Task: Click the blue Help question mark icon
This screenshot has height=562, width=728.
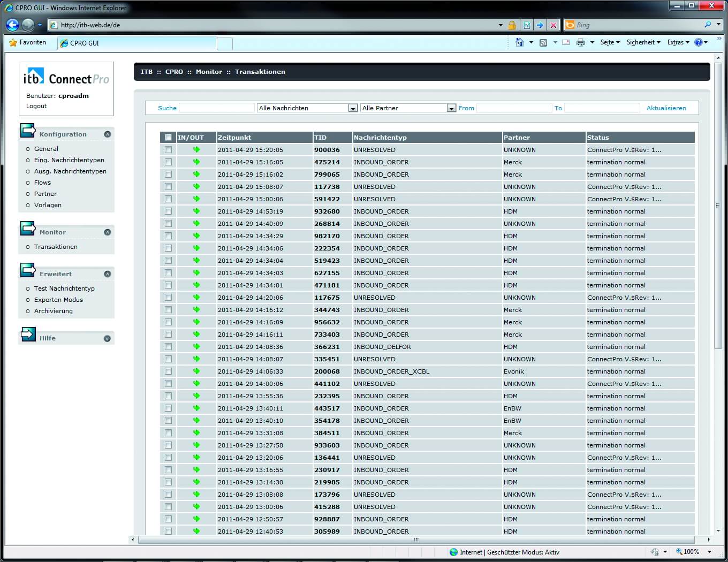Action: click(x=699, y=42)
